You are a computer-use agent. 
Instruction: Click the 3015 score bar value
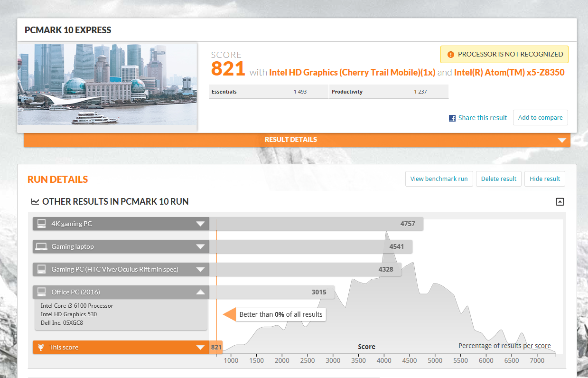point(319,292)
